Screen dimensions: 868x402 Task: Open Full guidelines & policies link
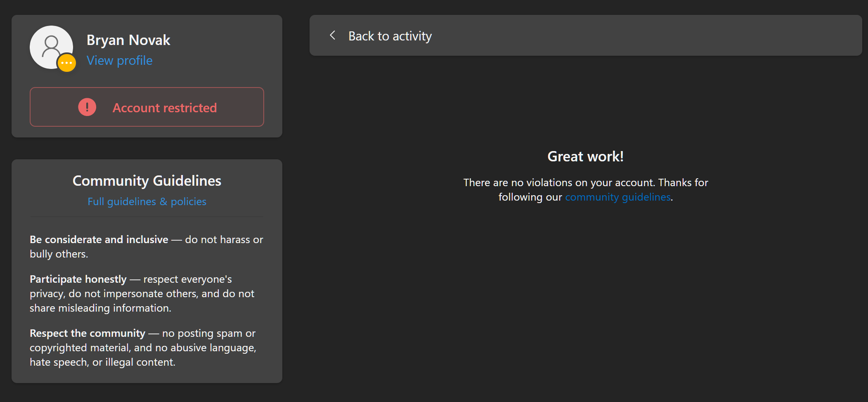147,201
